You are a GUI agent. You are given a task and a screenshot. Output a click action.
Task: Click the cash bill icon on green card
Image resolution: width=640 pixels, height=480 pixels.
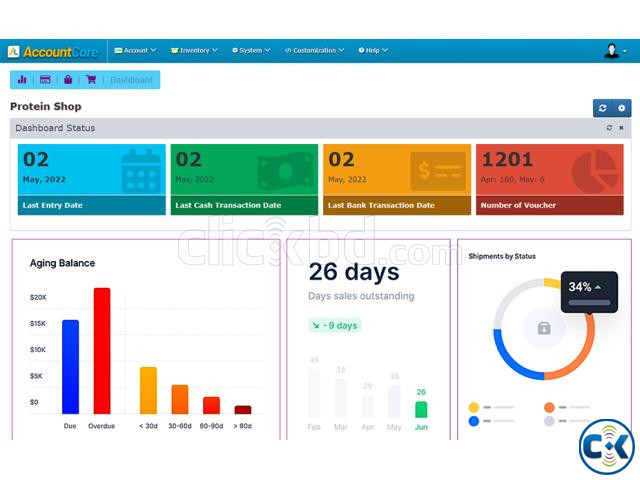[x=285, y=171]
